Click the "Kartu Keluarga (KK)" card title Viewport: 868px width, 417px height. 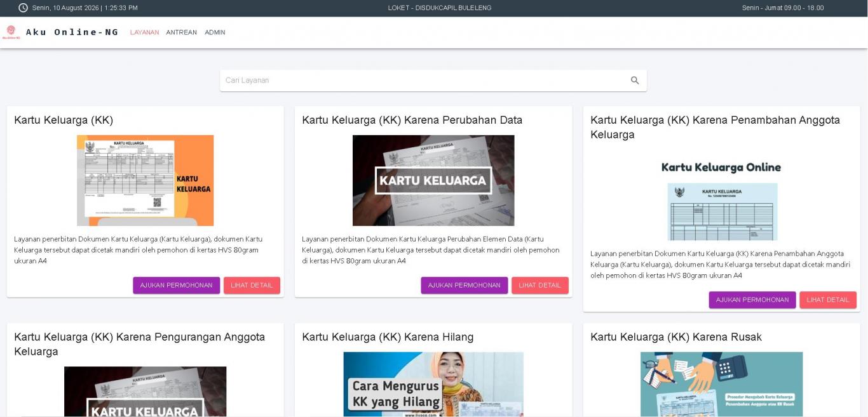coord(64,120)
